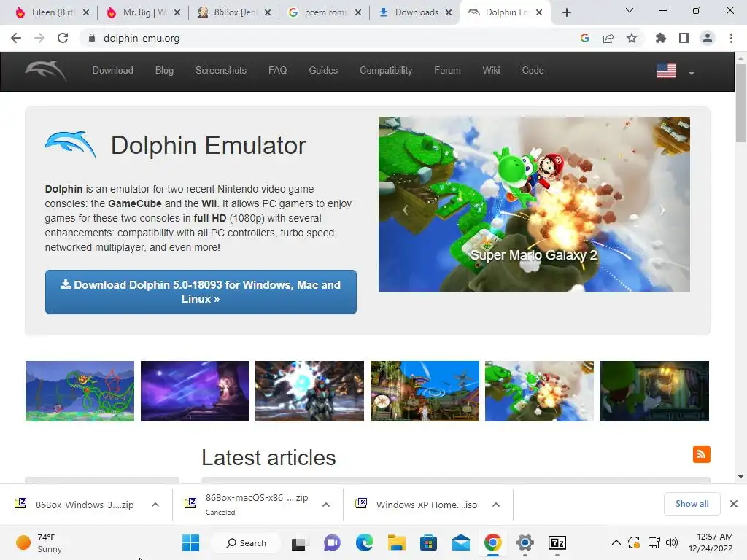The width and height of the screenshot is (747, 560).
Task: Open File Explorer from the taskbar
Action: click(x=396, y=542)
